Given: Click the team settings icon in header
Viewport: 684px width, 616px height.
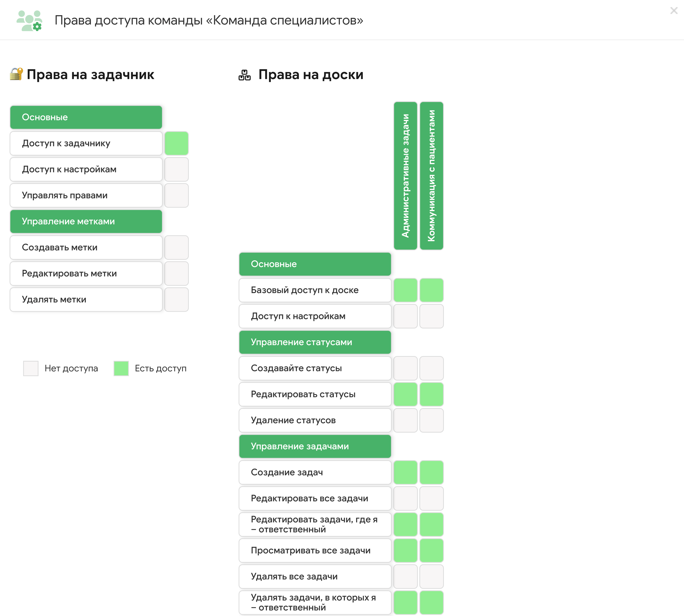Looking at the screenshot, I should pyautogui.click(x=29, y=21).
